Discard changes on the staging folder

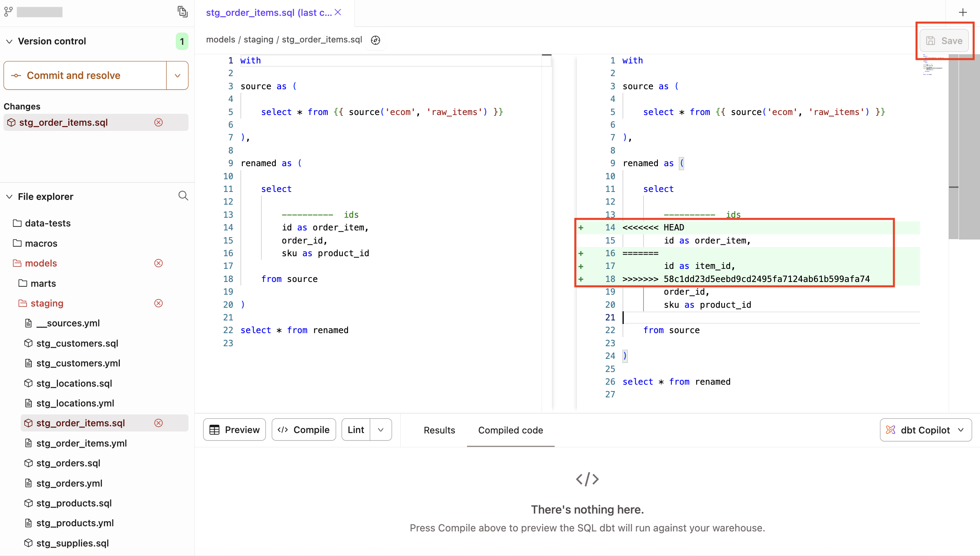(x=158, y=303)
